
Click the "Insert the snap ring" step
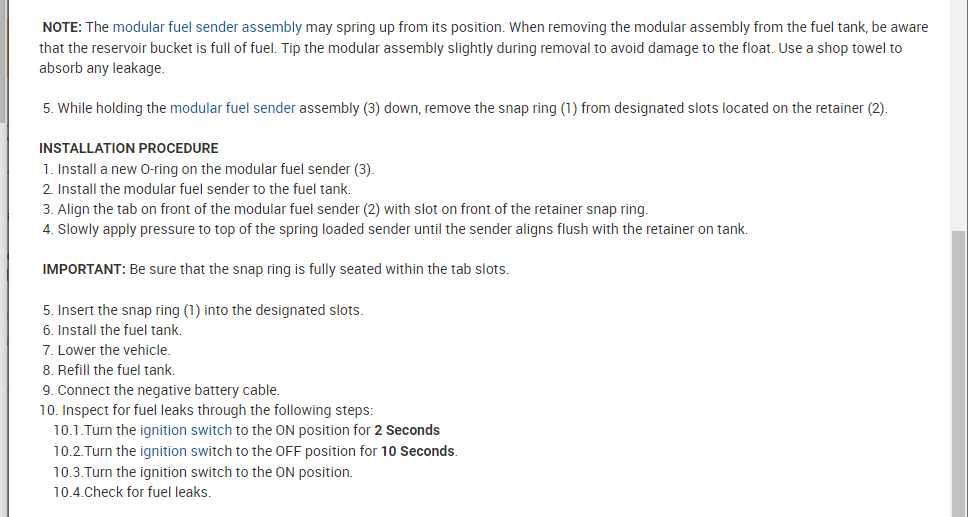(209, 310)
